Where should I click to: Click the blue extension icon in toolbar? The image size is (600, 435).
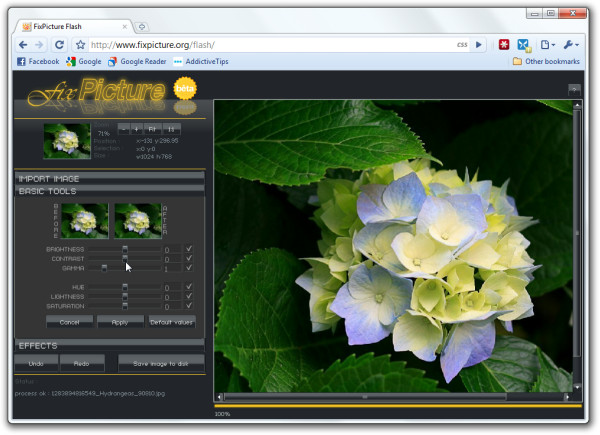click(523, 45)
